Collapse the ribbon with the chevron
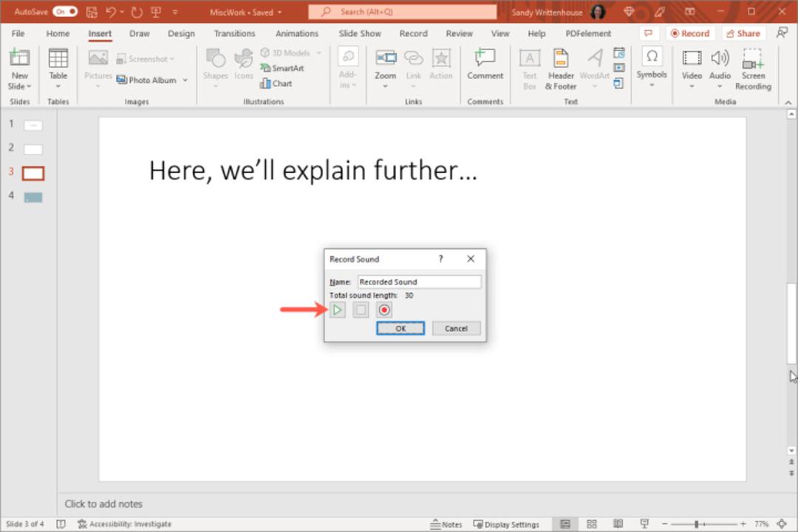This screenshot has height=532, width=798. tap(788, 102)
